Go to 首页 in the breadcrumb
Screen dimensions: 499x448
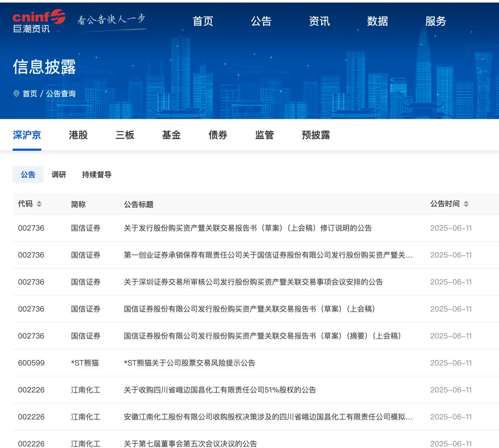(x=30, y=94)
